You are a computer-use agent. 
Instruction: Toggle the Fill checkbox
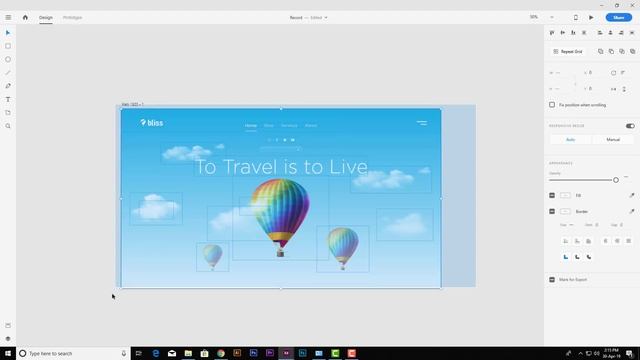[552, 196]
